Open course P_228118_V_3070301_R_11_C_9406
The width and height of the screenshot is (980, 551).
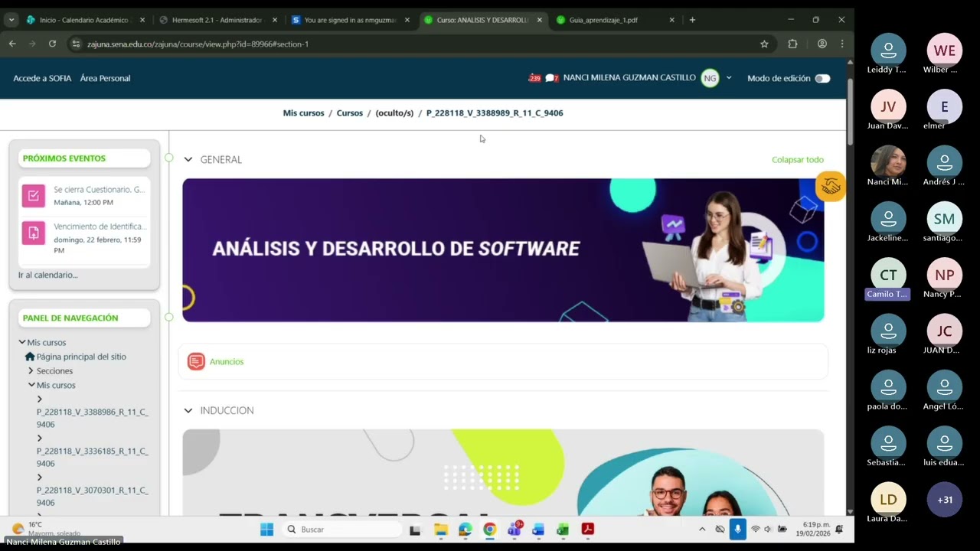[92, 496]
